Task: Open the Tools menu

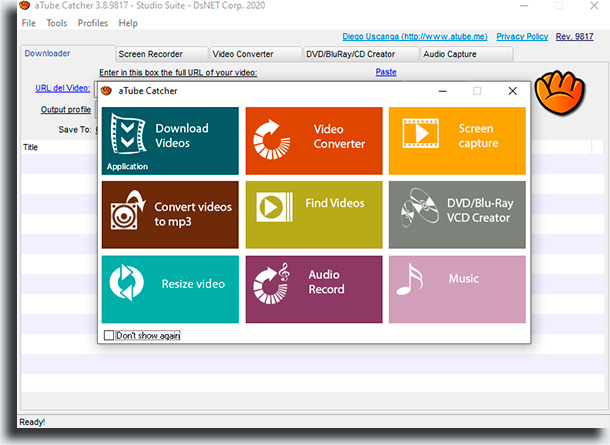Action: point(57,23)
